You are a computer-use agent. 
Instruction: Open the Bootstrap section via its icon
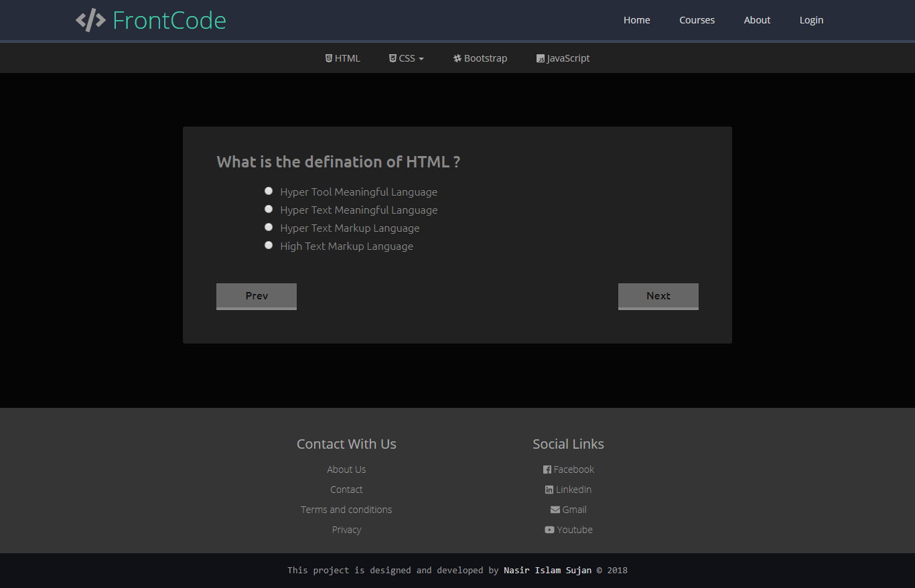click(458, 58)
